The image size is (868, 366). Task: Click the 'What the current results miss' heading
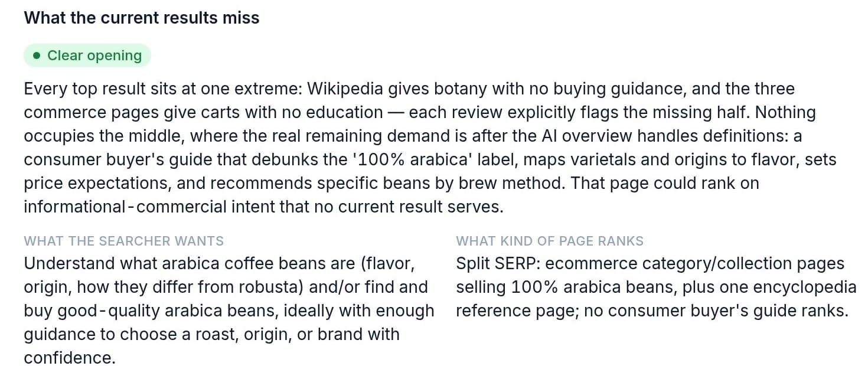coord(142,18)
